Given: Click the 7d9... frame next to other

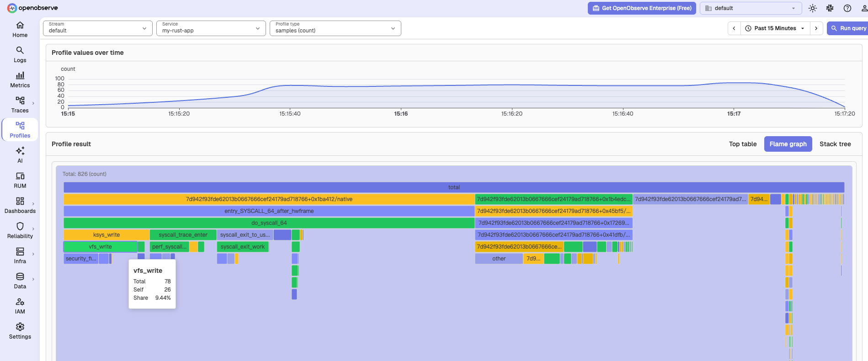Looking at the screenshot, I should 533,259.
